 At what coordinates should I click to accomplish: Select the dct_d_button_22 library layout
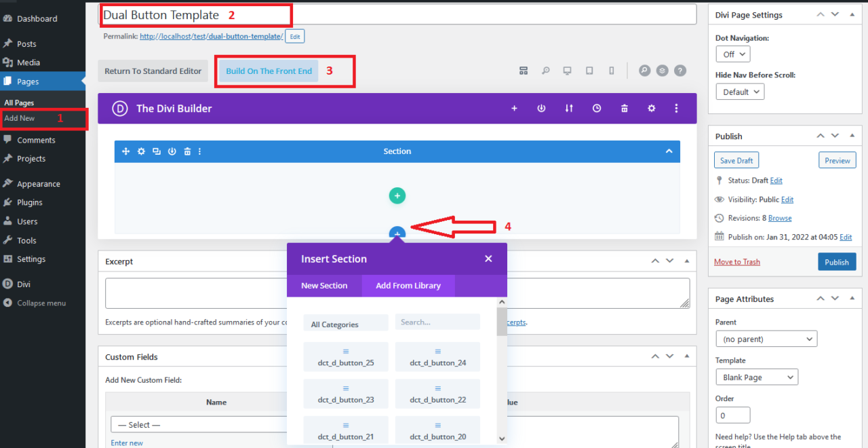tap(437, 394)
